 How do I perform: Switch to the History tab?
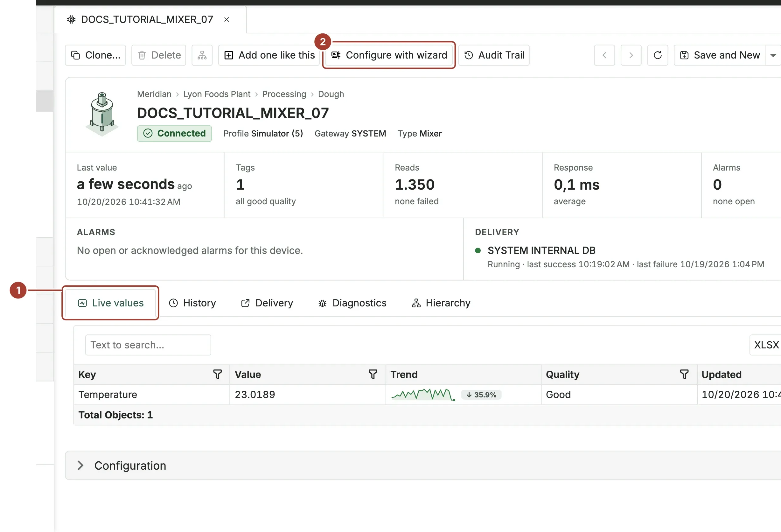(x=192, y=303)
